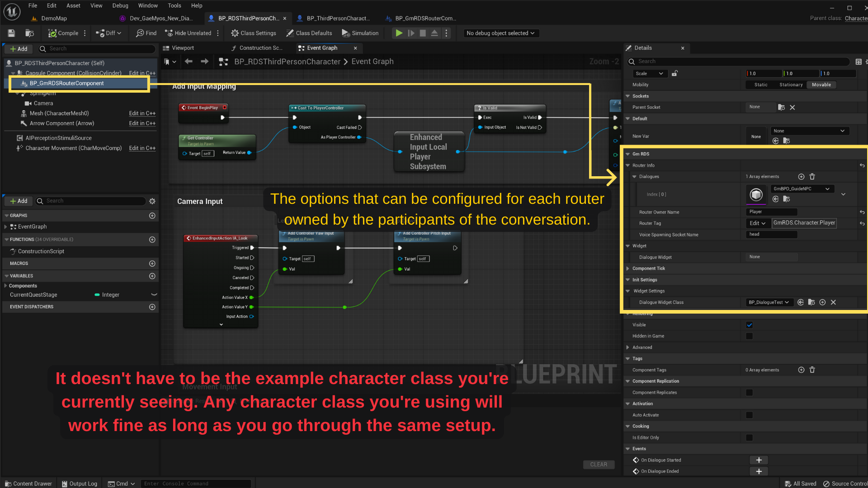Add a new graph with plus icon

pos(152,216)
